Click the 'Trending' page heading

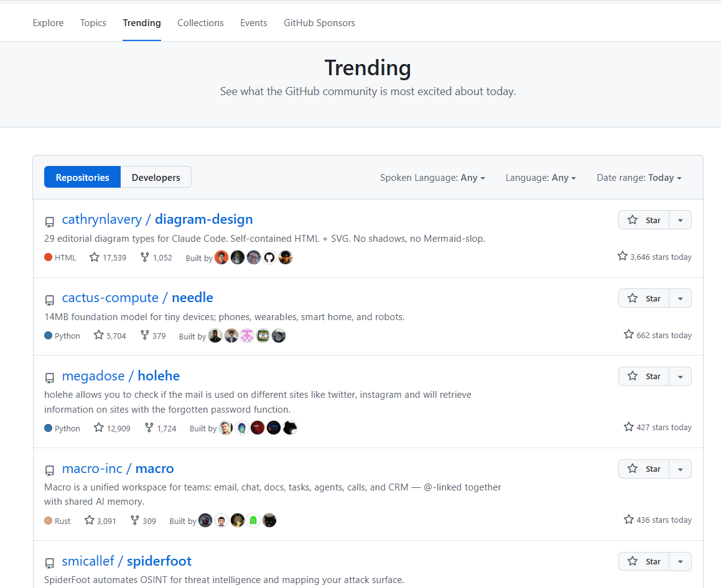368,68
